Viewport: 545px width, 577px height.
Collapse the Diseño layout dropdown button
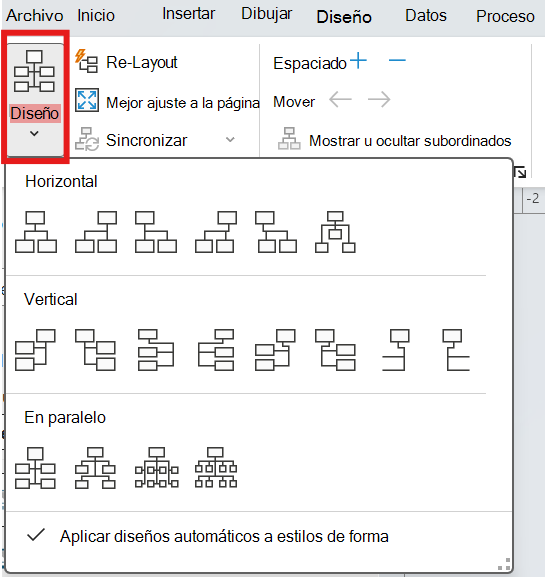[35, 99]
